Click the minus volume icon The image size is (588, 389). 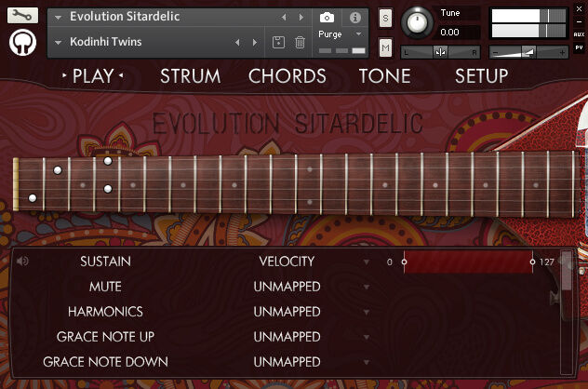tap(495, 53)
